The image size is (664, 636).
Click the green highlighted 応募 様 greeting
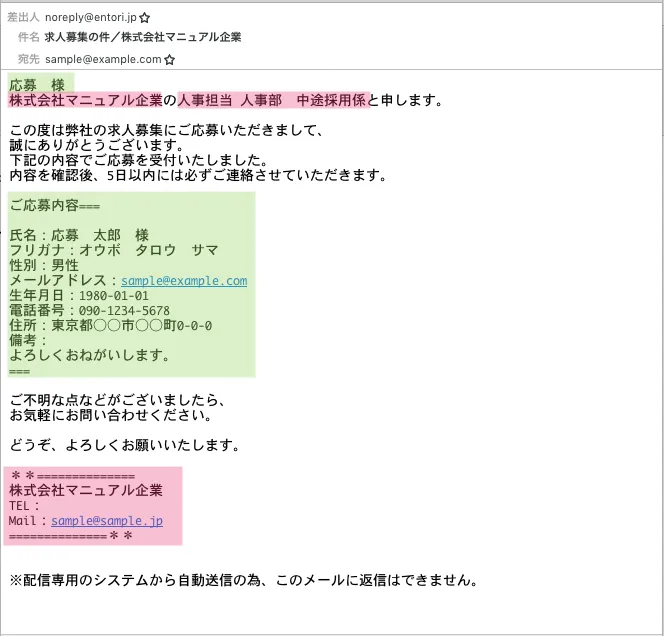pos(37,84)
